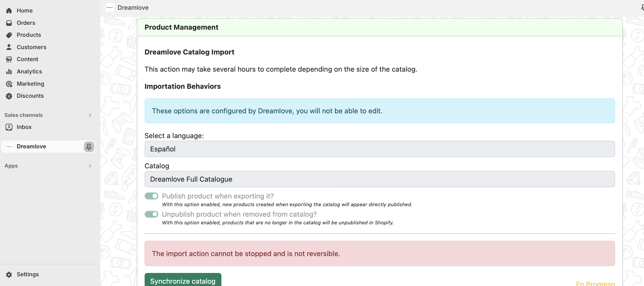The width and height of the screenshot is (644, 286).
Task: Click the Marketing target icon
Action: 9,84
